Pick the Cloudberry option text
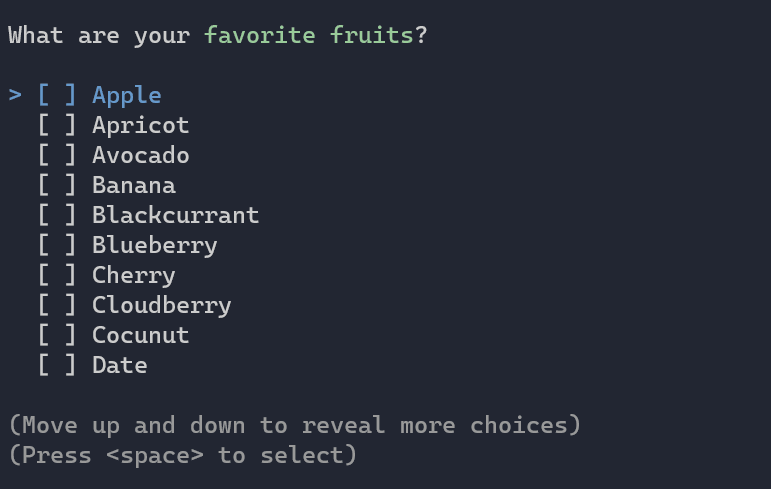Screen dimensions: 771x489 [x=161, y=306]
